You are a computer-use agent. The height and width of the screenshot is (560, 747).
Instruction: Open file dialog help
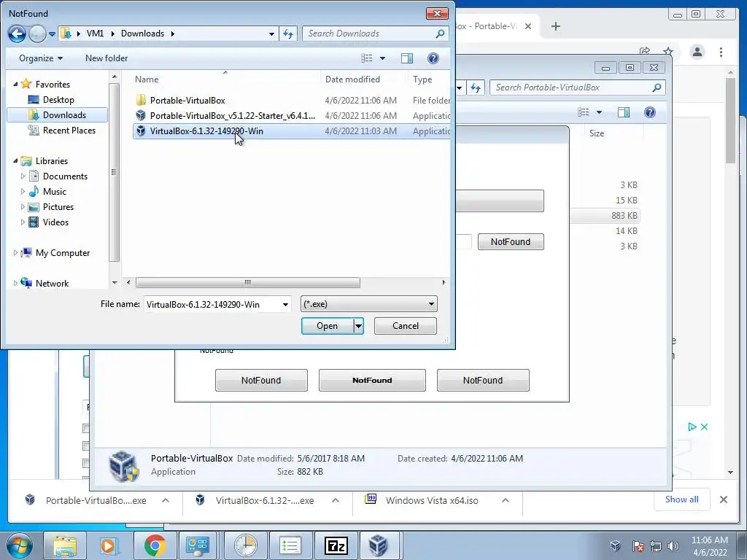click(433, 58)
